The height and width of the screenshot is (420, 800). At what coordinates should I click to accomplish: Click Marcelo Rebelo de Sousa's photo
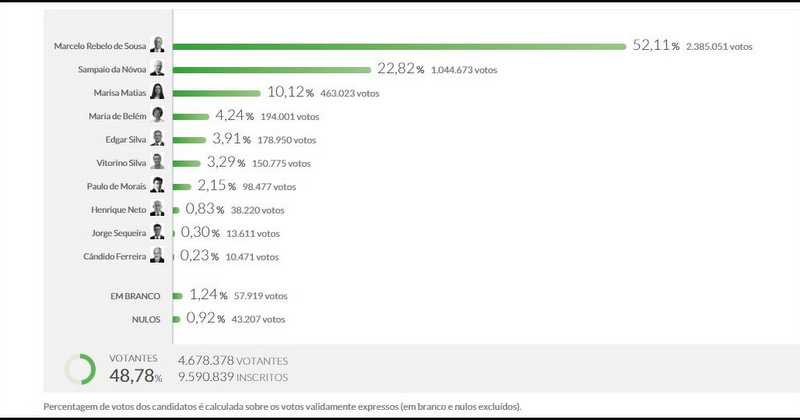click(x=157, y=46)
